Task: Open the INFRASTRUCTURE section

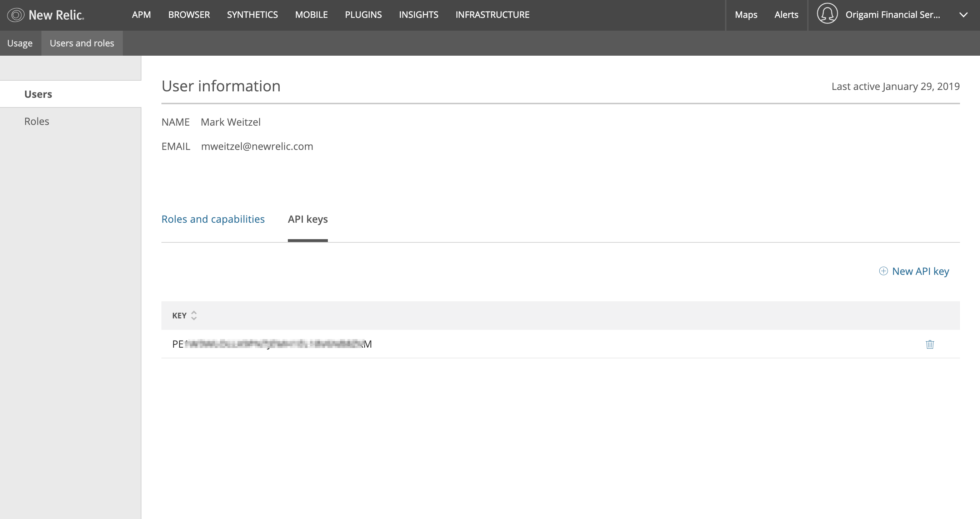Action: (492, 15)
